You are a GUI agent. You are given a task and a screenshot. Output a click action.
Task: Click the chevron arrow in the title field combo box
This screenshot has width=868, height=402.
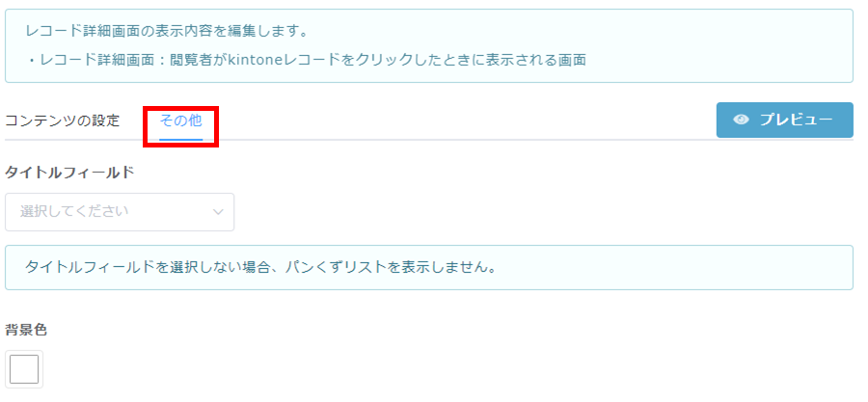click(218, 212)
